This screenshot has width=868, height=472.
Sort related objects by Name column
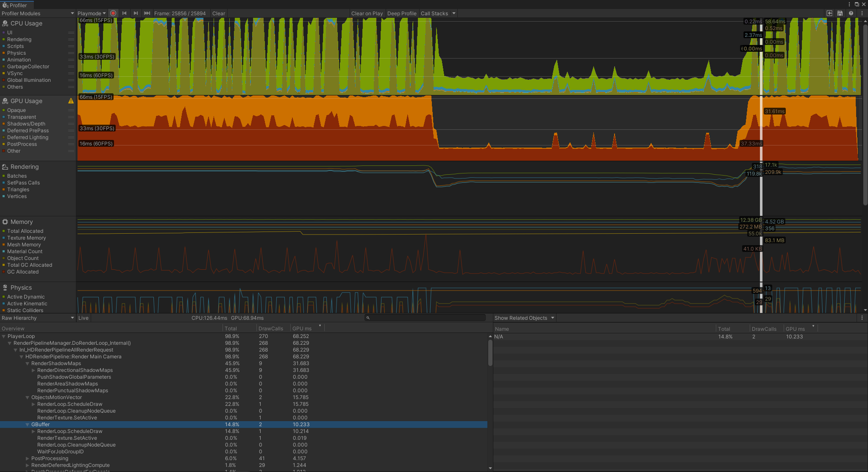click(x=604, y=329)
